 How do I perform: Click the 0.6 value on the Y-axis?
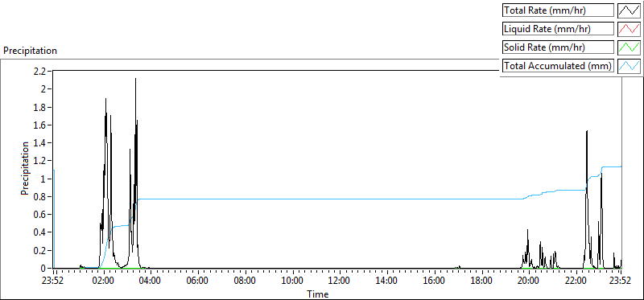pos(40,215)
